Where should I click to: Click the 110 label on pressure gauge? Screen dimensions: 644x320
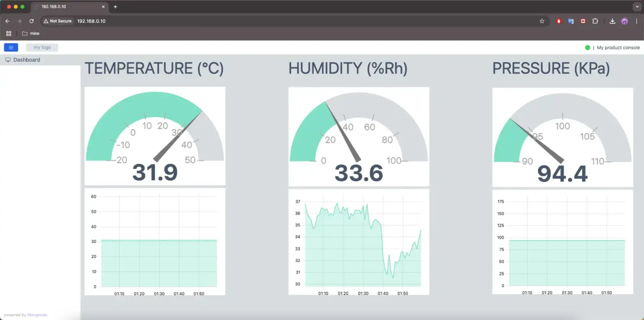click(598, 161)
